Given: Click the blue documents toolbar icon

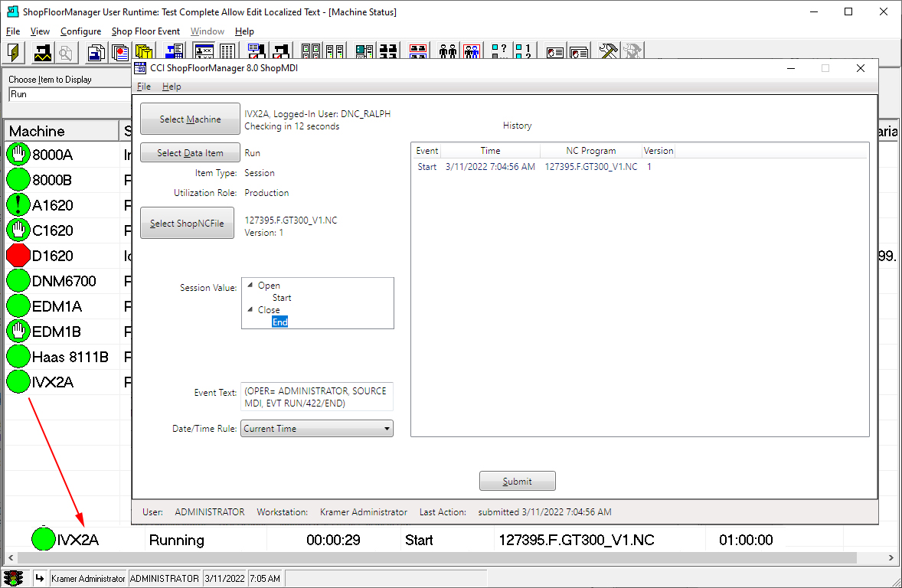Looking at the screenshot, I should [96, 52].
